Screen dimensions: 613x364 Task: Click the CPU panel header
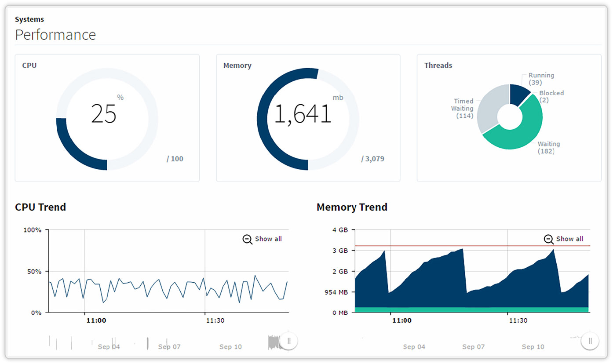coord(29,65)
